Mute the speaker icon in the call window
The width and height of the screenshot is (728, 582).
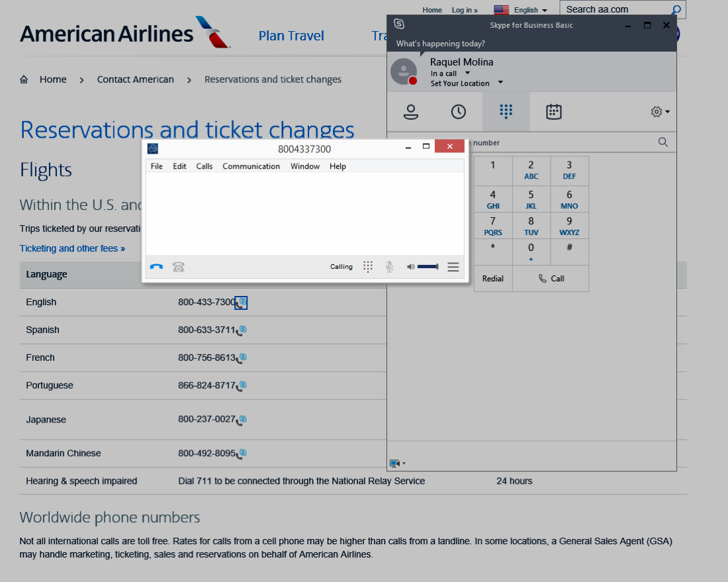410,266
